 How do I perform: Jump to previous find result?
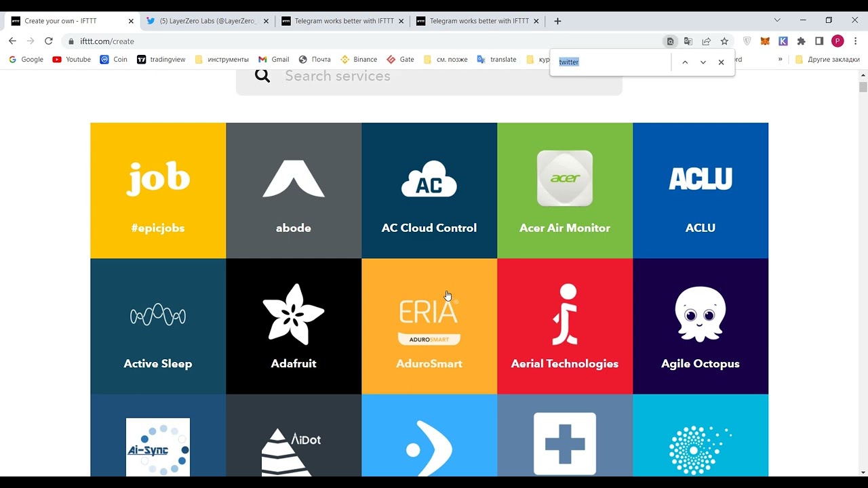685,62
